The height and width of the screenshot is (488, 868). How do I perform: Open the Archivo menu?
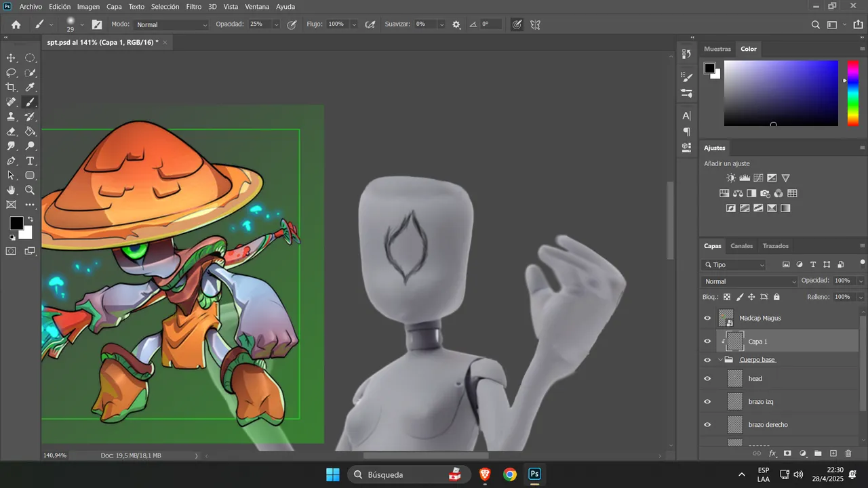[31, 7]
